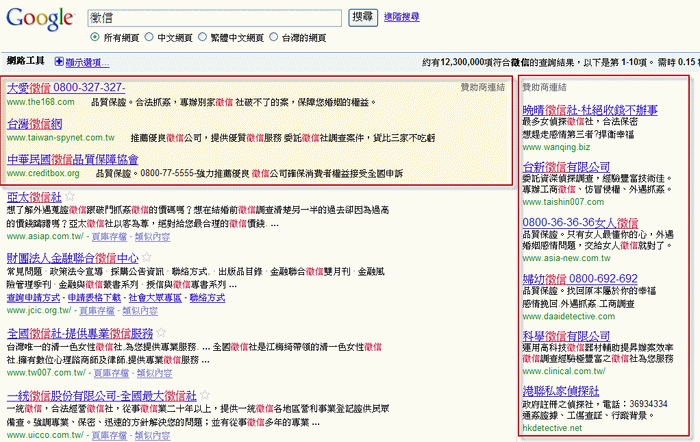This screenshot has height=442, width=700.
Task: Click the 網路工具 label
Action: pyautogui.click(x=26, y=61)
